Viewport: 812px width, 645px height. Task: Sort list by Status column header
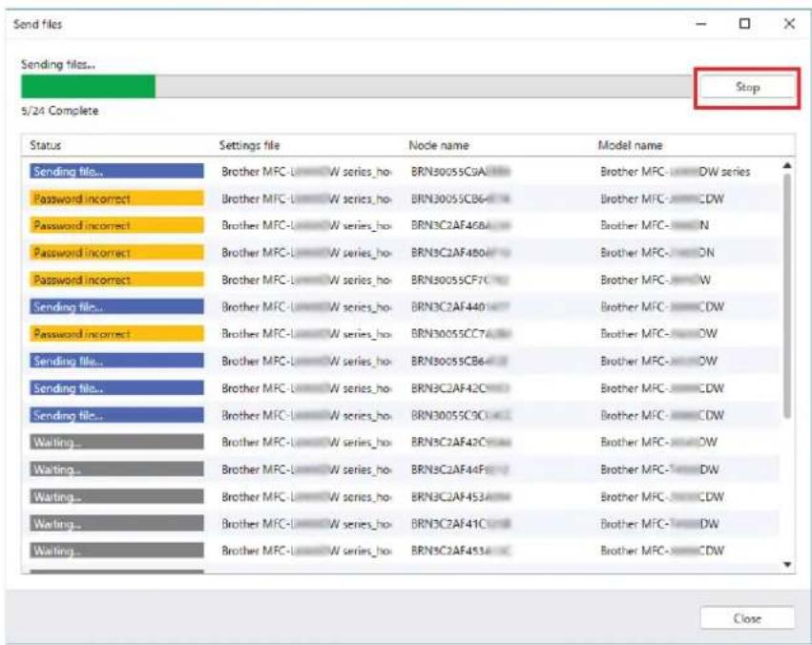click(46, 145)
